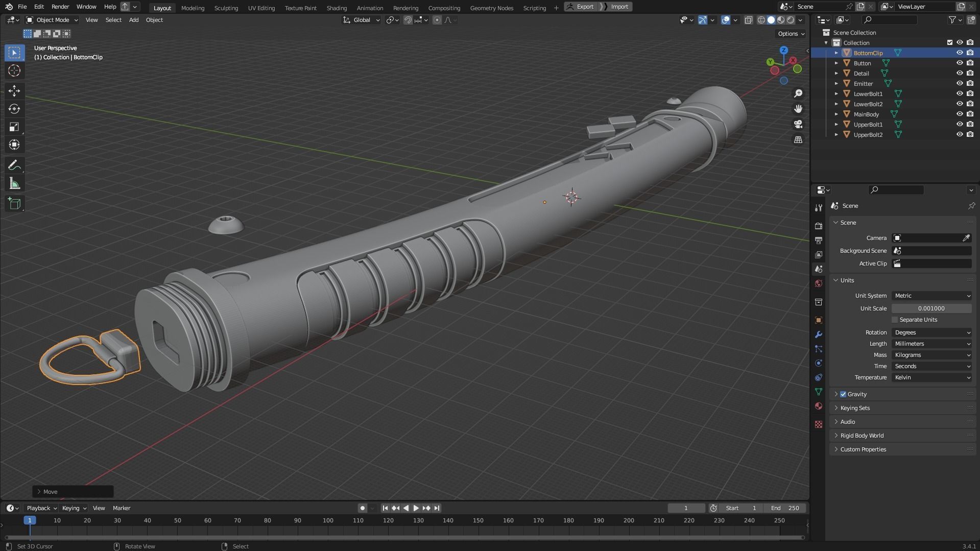Adjust the Start frame field
This screenshot has height=551, width=980.
pos(741,508)
